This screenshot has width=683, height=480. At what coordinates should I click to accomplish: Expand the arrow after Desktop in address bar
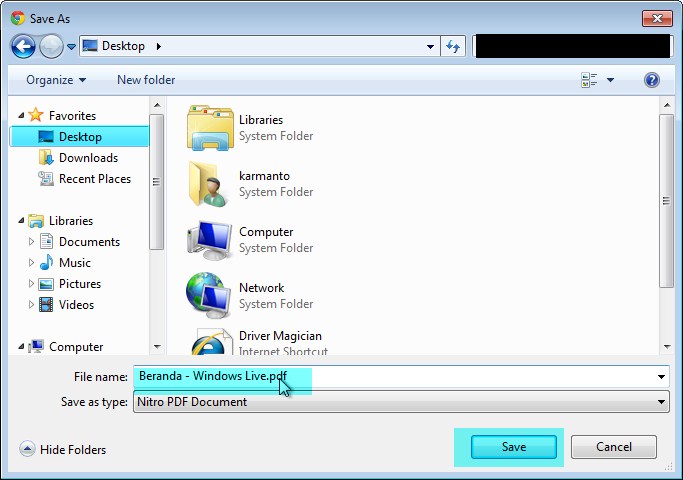(x=159, y=46)
